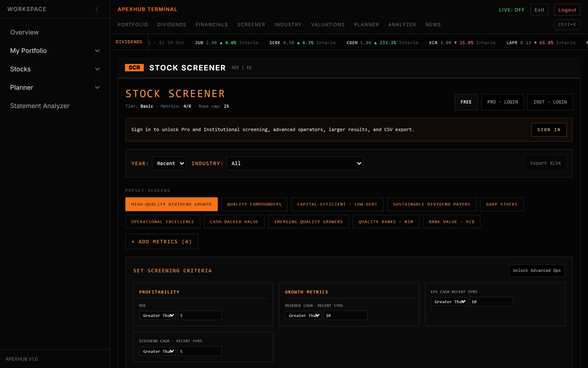Select the FREE tier

coord(466,102)
